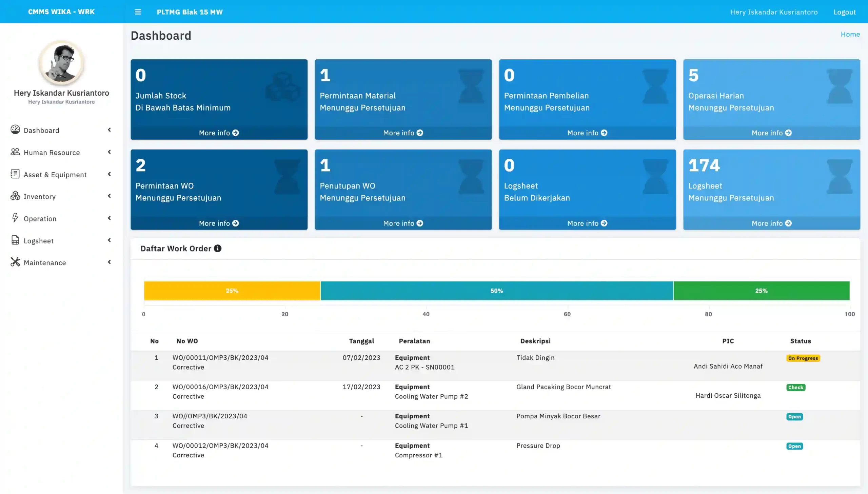Open More info on Permintaan WO card
Image resolution: width=868 pixels, height=494 pixels.
[219, 223]
